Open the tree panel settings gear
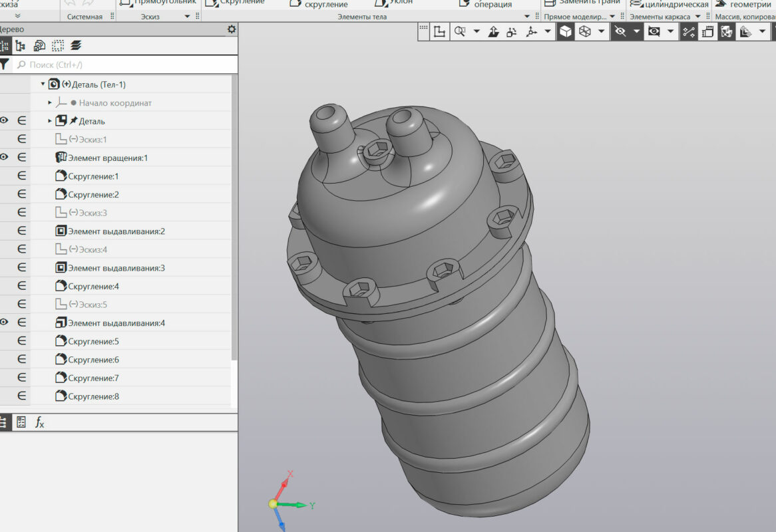The width and height of the screenshot is (776, 532). click(x=231, y=29)
